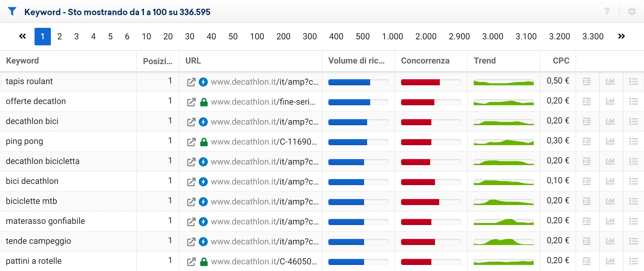644x271 pixels.
Task: Sort table by Concorrenza column
Action: (425, 61)
